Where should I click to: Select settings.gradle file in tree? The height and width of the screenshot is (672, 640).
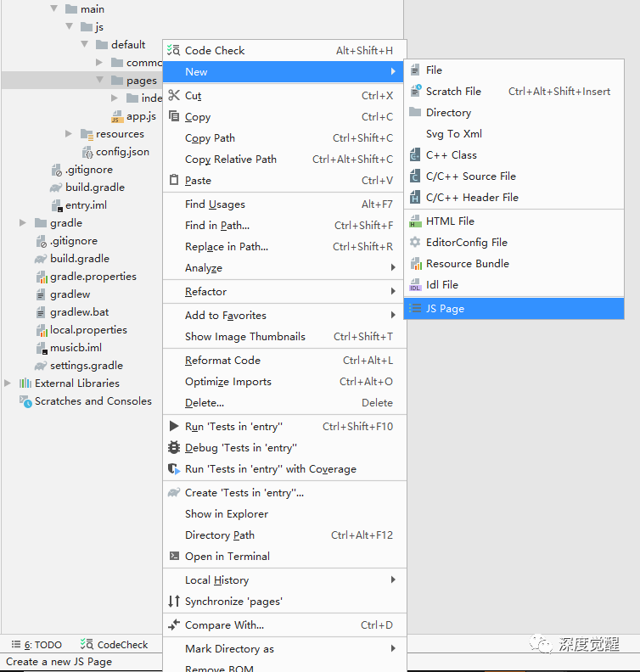87,366
